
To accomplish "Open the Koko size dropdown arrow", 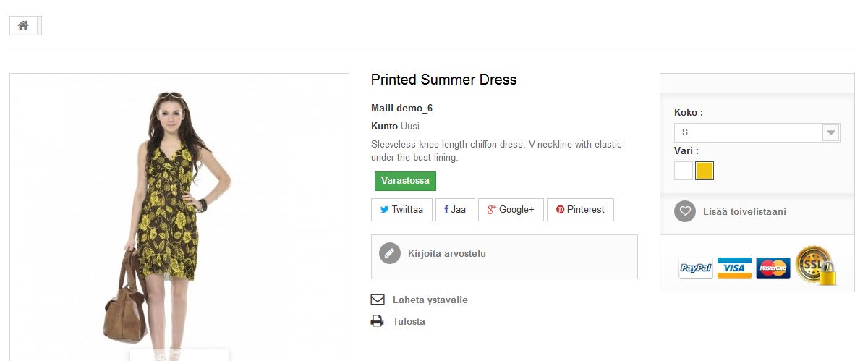I will point(830,132).
